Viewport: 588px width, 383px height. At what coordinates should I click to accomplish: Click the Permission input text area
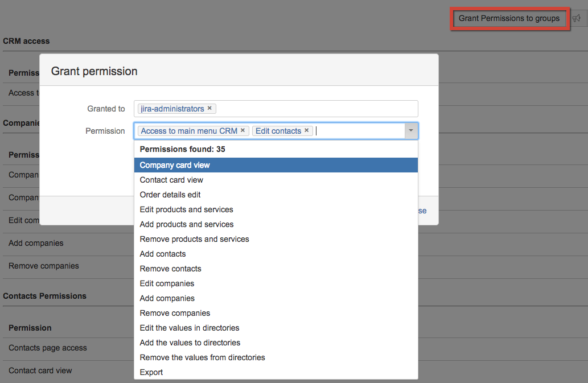coord(359,131)
